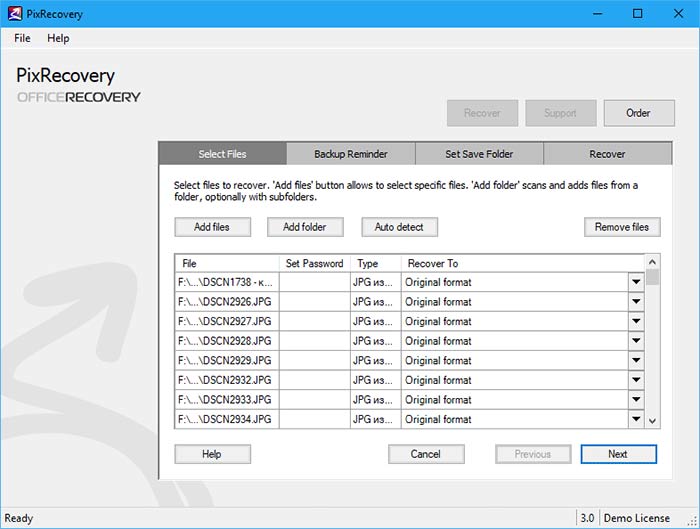Click the greyed Recover button at top
Image resolution: width=700 pixels, height=529 pixels.
(x=483, y=113)
